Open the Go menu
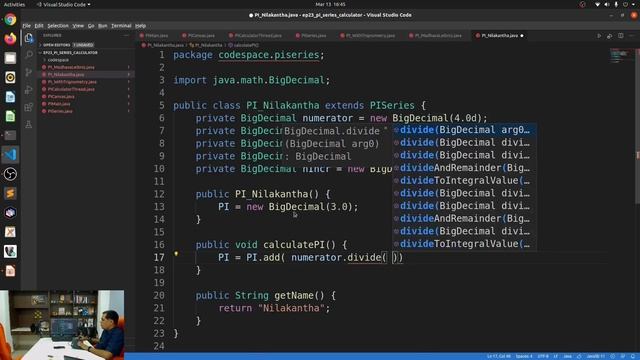The width and height of the screenshot is (640, 360). click(91, 26)
